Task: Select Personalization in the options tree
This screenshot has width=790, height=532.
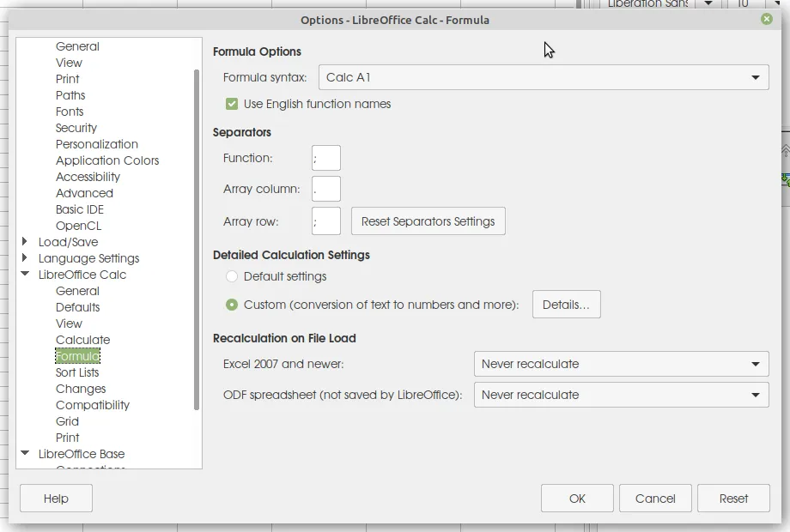Action: click(97, 144)
